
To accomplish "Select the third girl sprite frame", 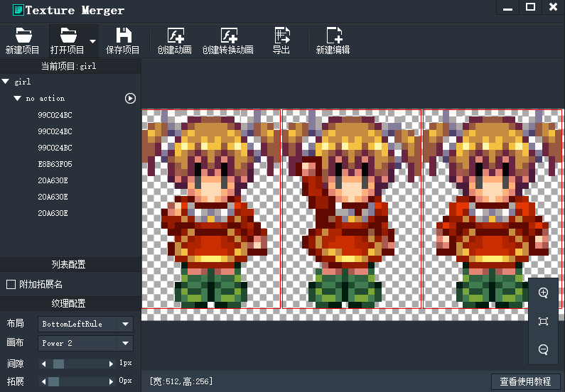I will (493, 209).
